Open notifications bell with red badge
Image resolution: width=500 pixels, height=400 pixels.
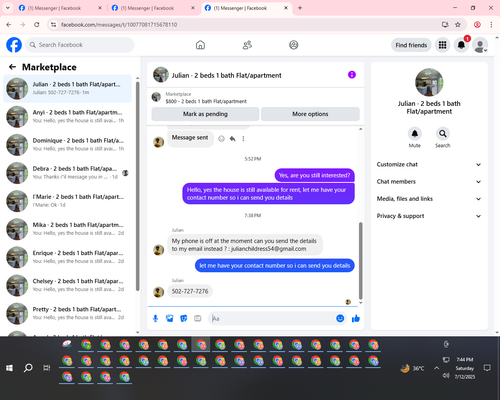(x=461, y=45)
